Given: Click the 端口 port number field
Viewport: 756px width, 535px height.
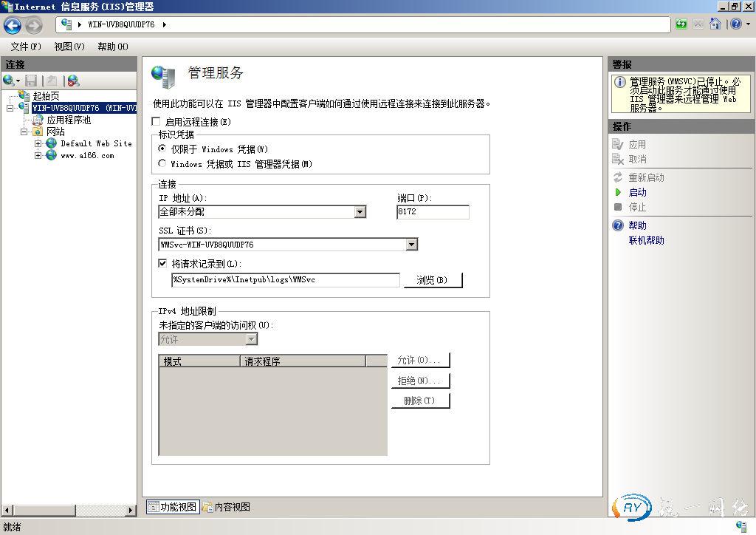Looking at the screenshot, I should click(432, 212).
